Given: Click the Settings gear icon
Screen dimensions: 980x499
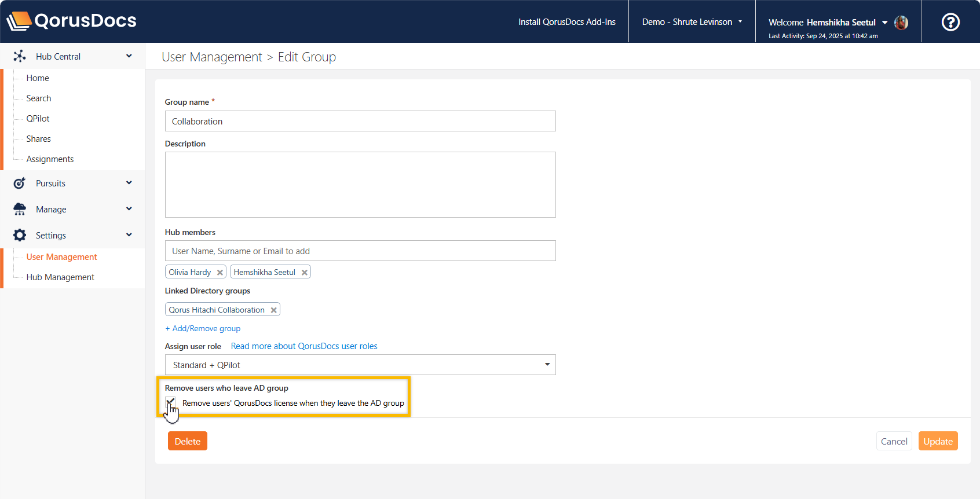Looking at the screenshot, I should click(20, 235).
